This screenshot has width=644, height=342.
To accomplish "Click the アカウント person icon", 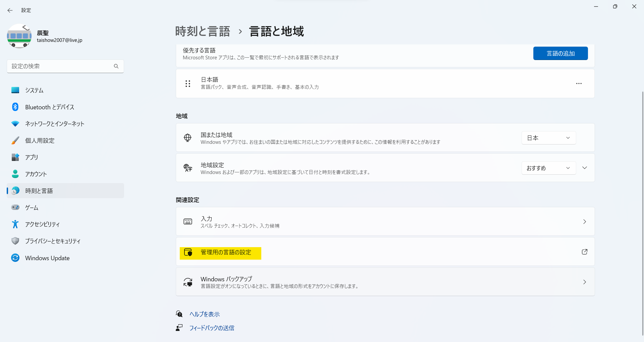I will pos(15,174).
